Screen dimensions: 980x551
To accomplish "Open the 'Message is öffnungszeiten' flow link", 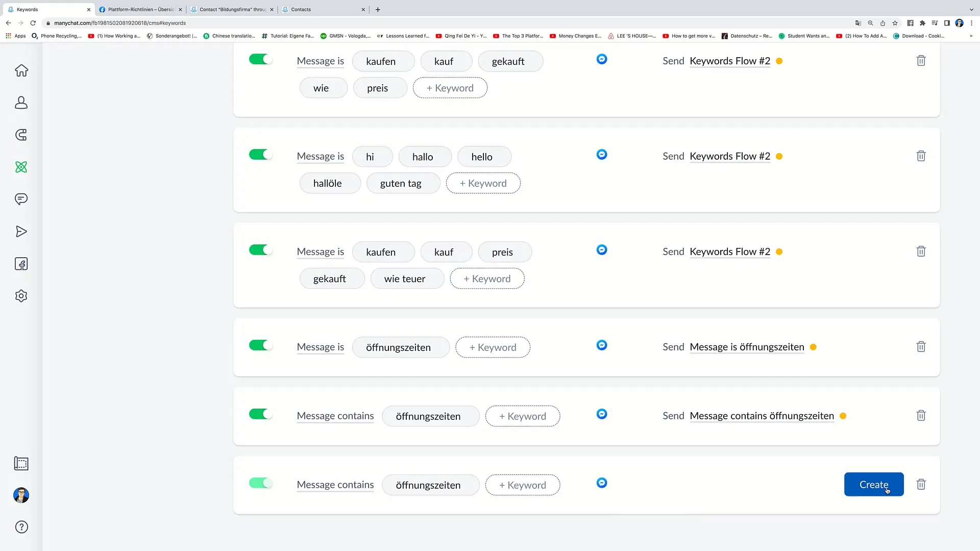I will [x=747, y=347].
